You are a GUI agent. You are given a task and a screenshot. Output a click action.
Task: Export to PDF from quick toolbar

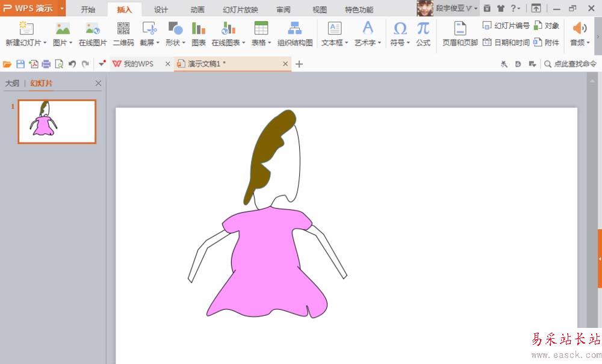pos(33,64)
